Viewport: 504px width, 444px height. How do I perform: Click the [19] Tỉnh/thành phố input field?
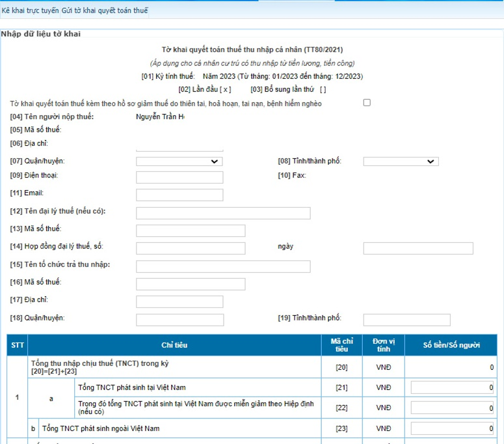tap(406, 320)
